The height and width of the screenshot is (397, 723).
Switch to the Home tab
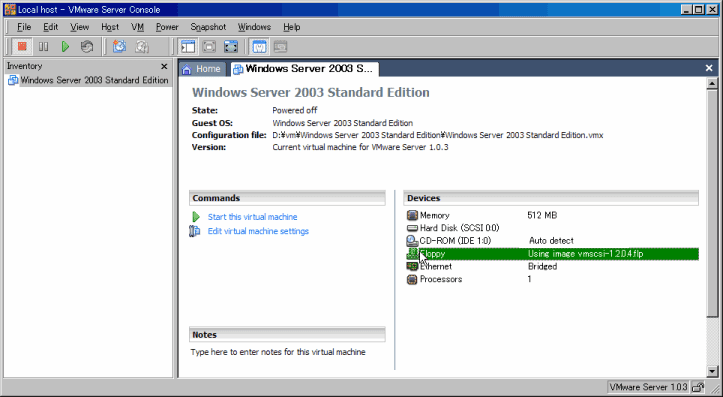(x=202, y=69)
